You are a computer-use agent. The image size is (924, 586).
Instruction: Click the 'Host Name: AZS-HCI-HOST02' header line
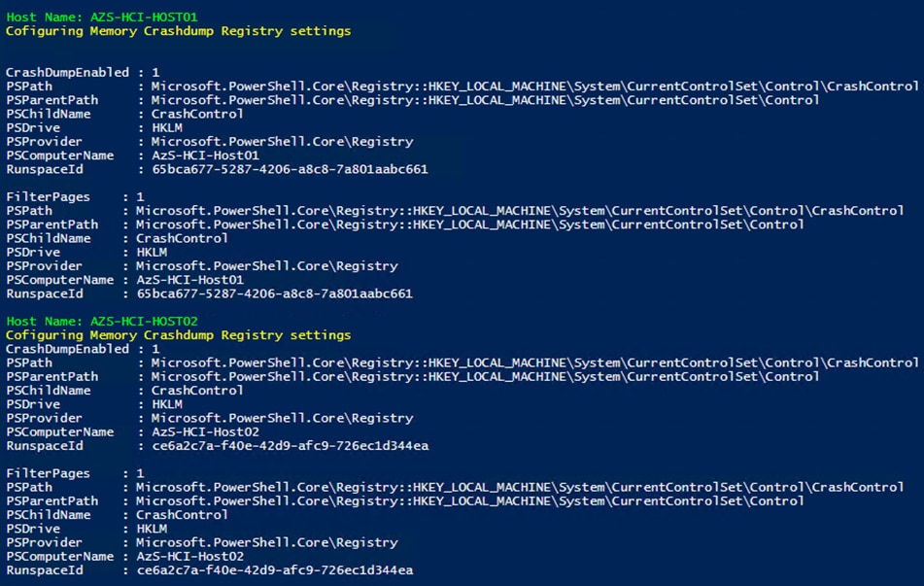[102, 322]
